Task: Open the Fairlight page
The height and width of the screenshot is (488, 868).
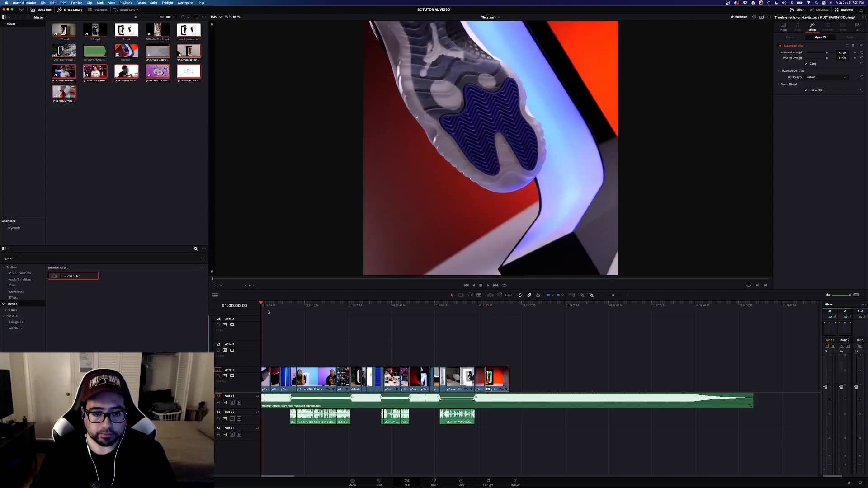Action: [488, 483]
